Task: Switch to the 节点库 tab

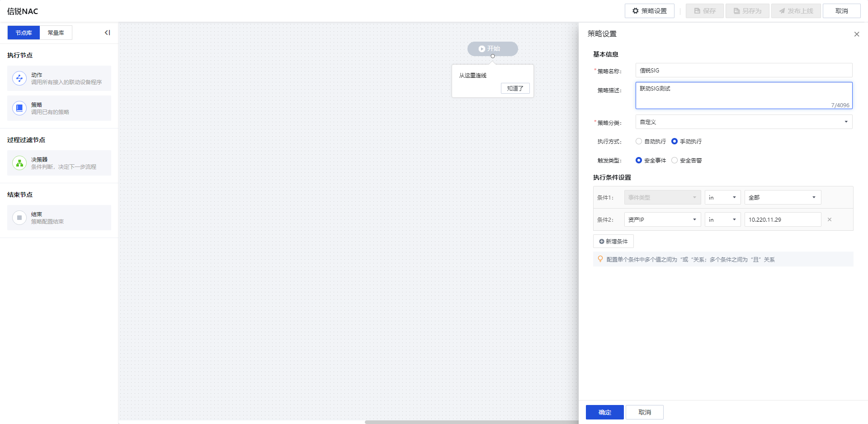Action: tap(24, 33)
